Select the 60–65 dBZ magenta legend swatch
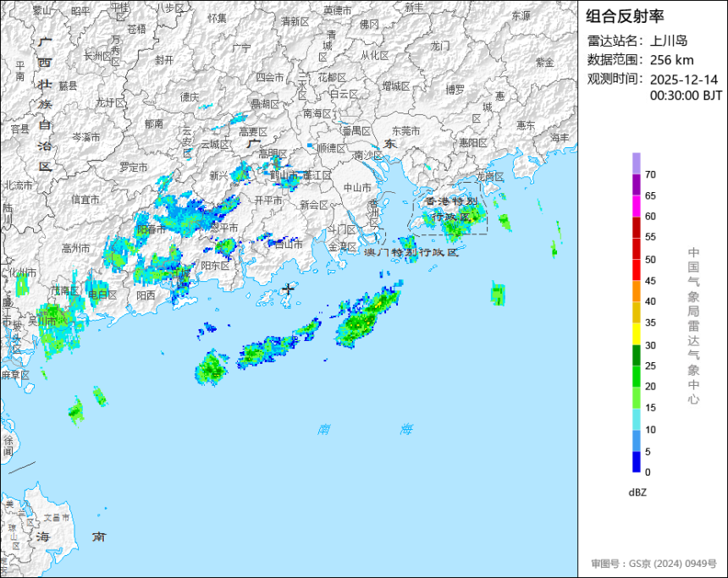Viewport: 728px width, 578px height. 636,206
